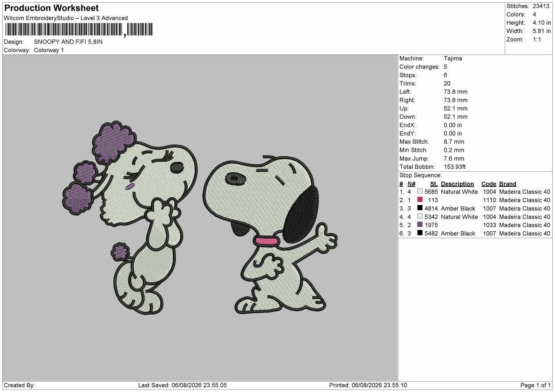The image size is (555, 392).
Task: Click the Stitches count 23413
Action: point(542,6)
